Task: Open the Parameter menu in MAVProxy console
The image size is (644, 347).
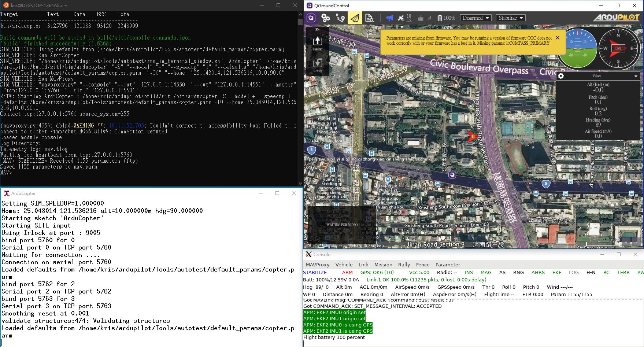Action: [x=448, y=265]
